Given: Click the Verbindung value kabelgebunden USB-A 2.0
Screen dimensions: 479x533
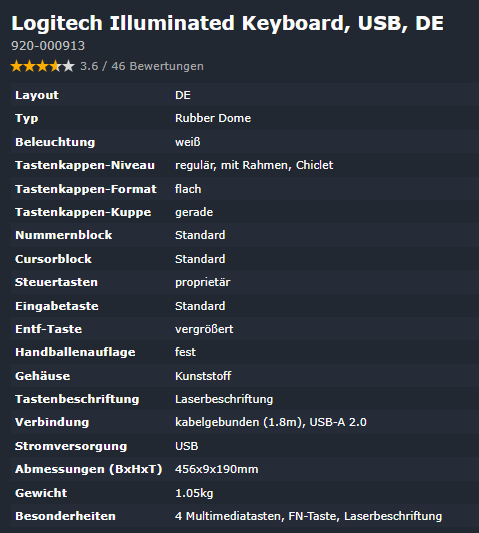Looking at the screenshot, I should pos(271,422).
